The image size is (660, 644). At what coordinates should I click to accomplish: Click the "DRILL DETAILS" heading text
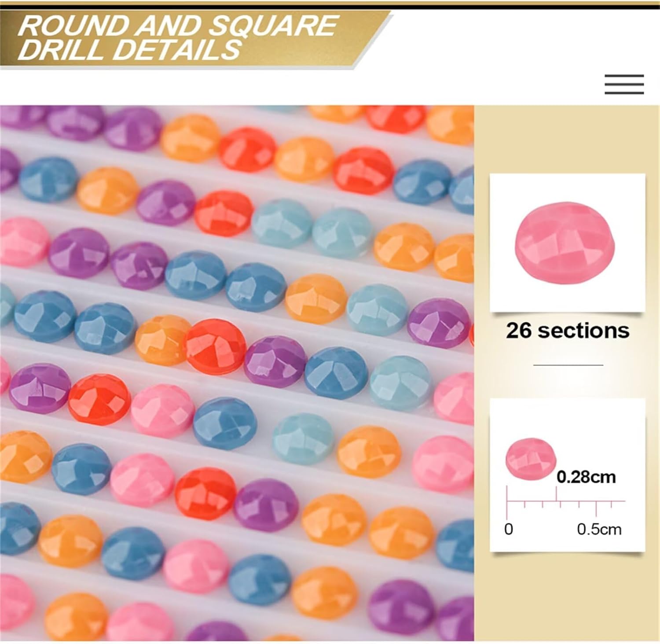point(130,49)
